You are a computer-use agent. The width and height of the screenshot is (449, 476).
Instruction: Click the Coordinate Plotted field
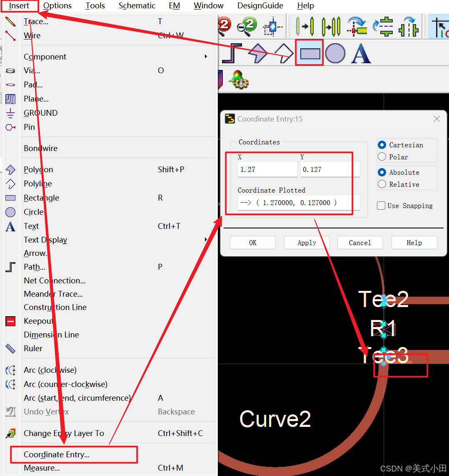click(299, 203)
